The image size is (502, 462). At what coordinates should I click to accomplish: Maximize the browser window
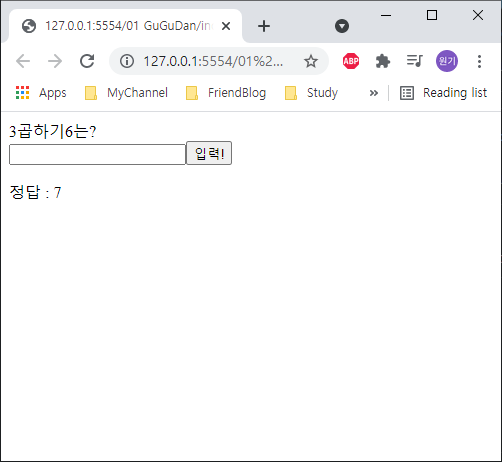pos(432,15)
